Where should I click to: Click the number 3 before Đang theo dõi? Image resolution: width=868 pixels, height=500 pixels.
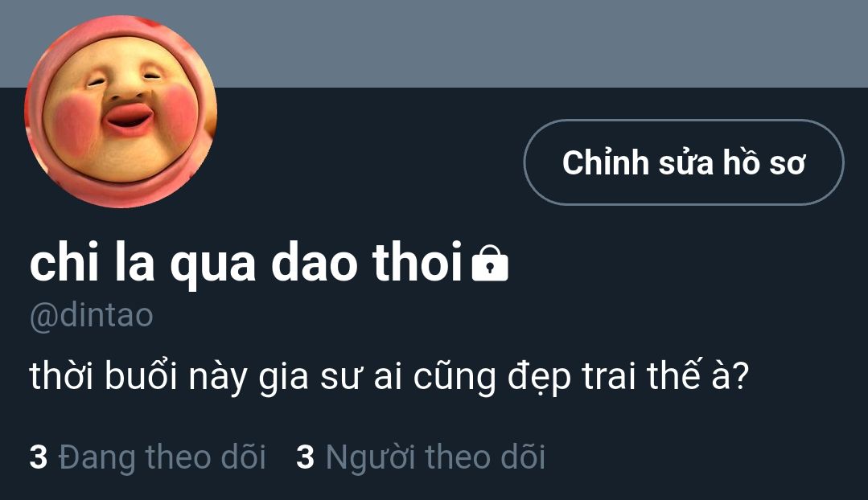click(38, 457)
